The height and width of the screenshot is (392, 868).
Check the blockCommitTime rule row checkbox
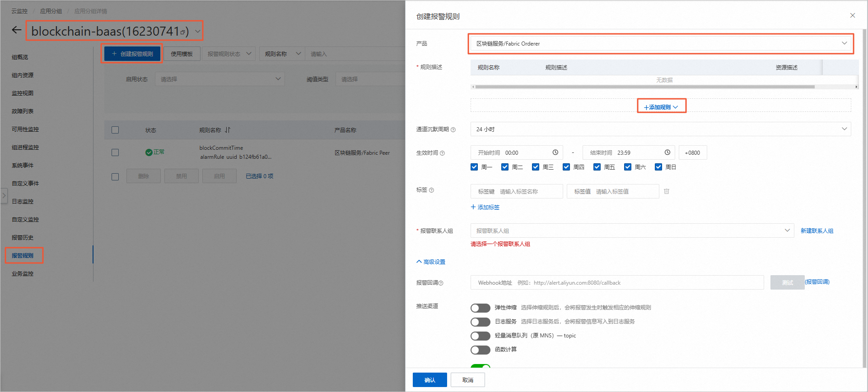click(x=115, y=152)
